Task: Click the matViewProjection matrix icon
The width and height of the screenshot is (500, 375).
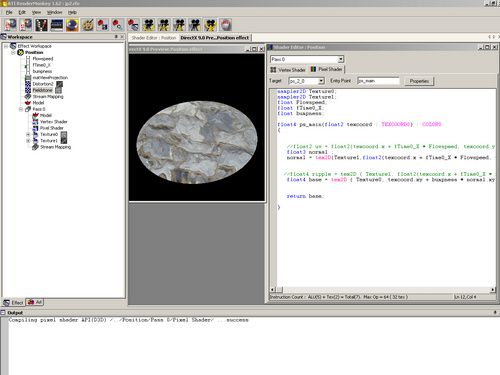Action: click(28, 78)
